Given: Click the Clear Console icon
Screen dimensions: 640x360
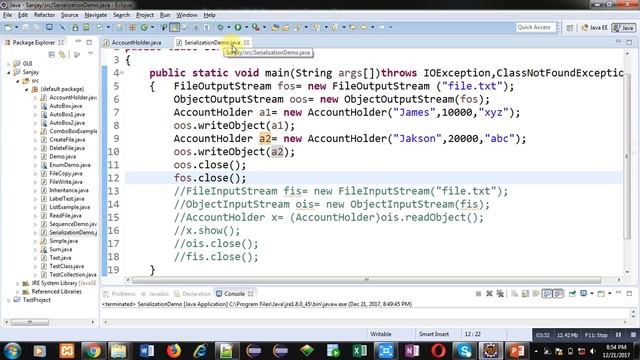Looking at the screenshot, I should [x=514, y=293].
